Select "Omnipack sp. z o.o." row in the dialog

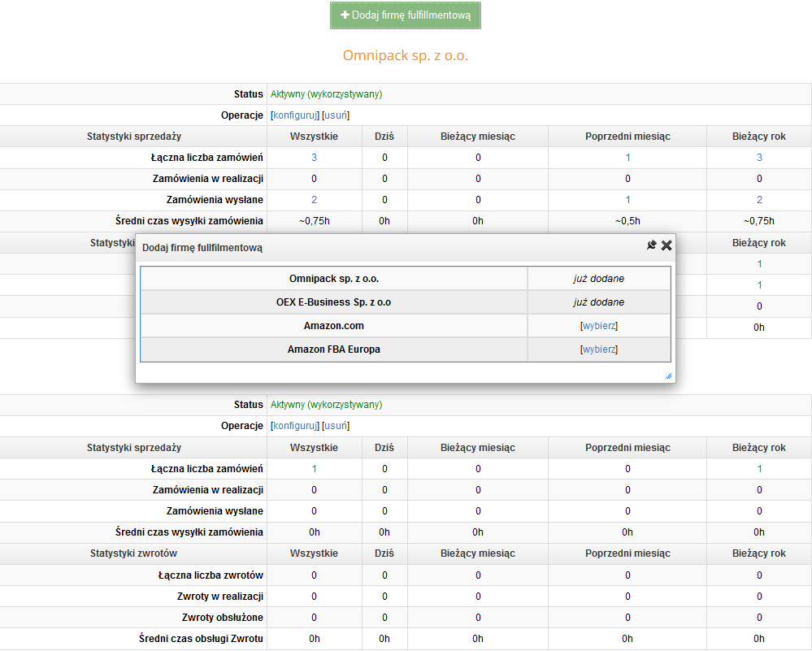click(x=406, y=279)
